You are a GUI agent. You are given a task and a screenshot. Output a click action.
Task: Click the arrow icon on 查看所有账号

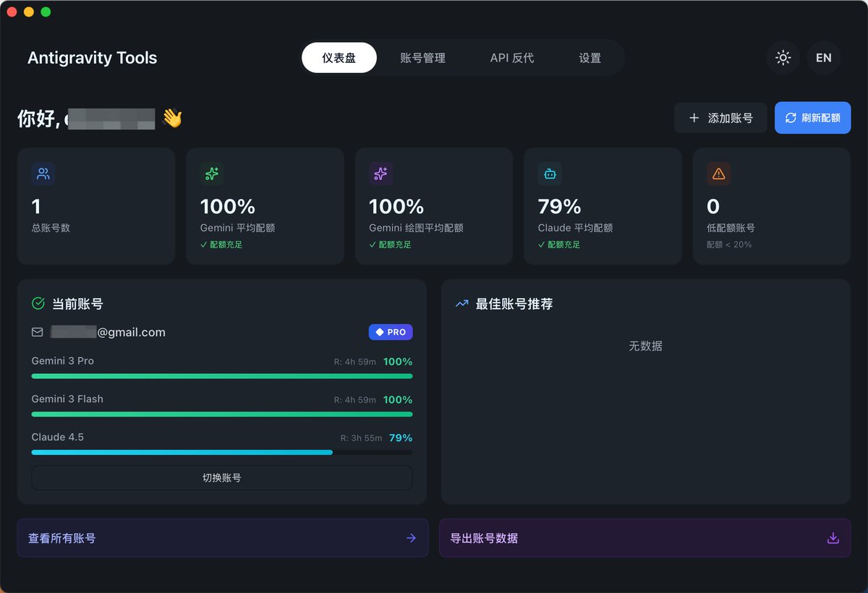pyautogui.click(x=410, y=538)
